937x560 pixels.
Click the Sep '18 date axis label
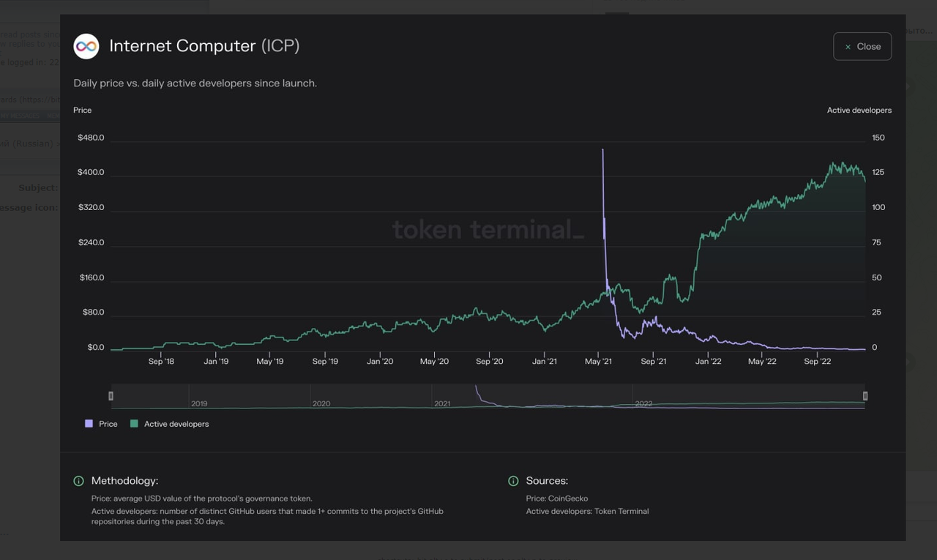coord(161,362)
